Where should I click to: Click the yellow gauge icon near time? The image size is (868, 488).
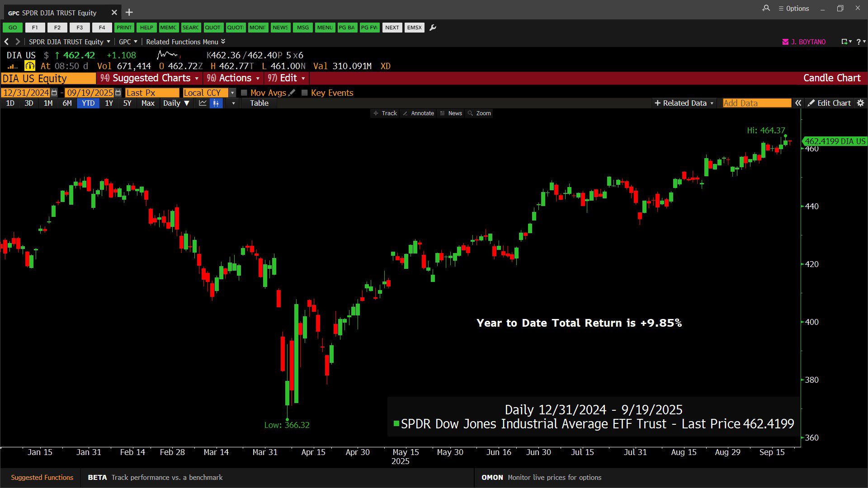pos(30,66)
